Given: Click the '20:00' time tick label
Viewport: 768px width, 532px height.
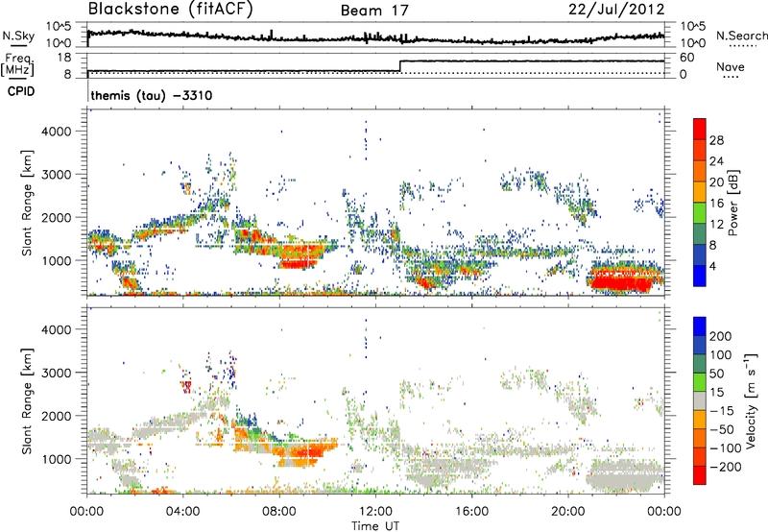Looking at the screenshot, I should [567, 512].
